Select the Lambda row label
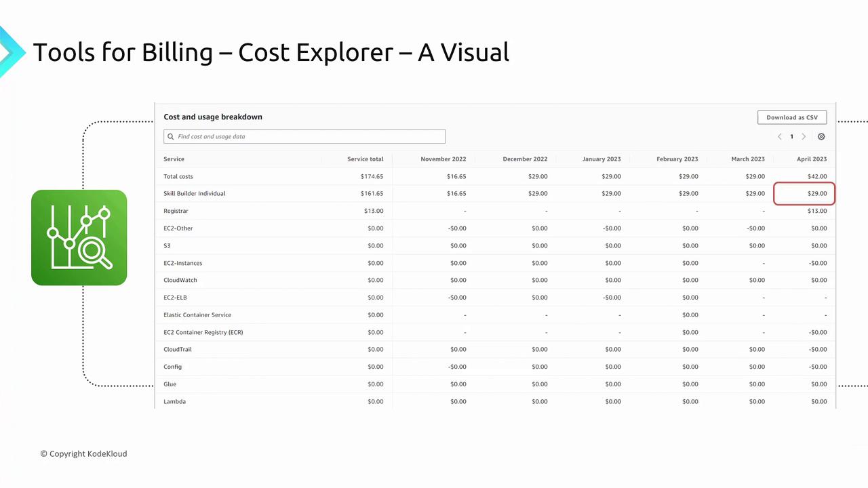Viewport: 868px width, 488px height. (175, 401)
